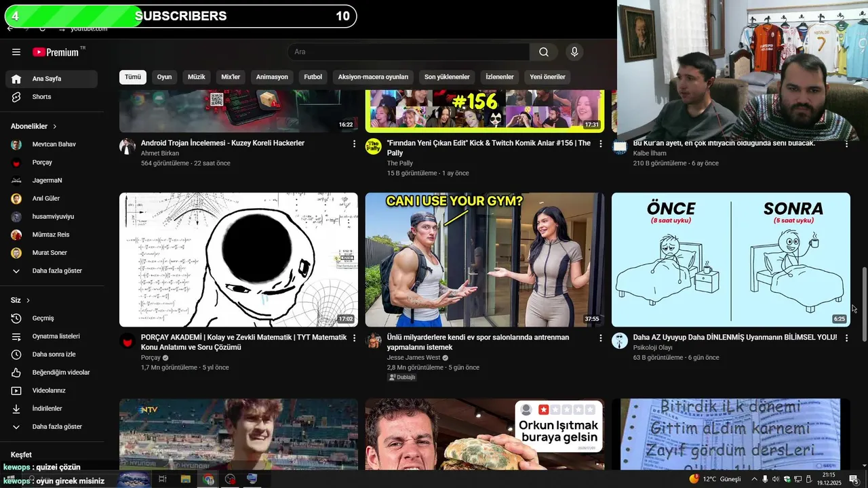
Task: Click Ahmet Birkan channel avatar
Action: coord(127,146)
